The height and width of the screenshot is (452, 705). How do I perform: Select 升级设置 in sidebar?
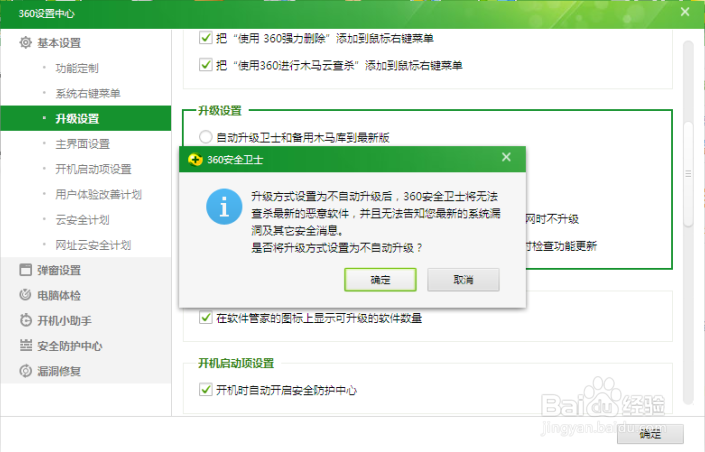click(x=85, y=119)
